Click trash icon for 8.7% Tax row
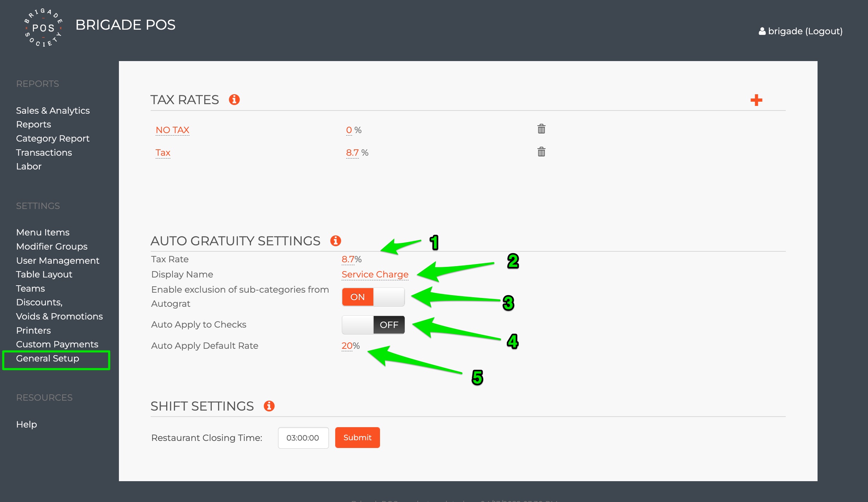This screenshot has height=502, width=868. pyautogui.click(x=541, y=152)
